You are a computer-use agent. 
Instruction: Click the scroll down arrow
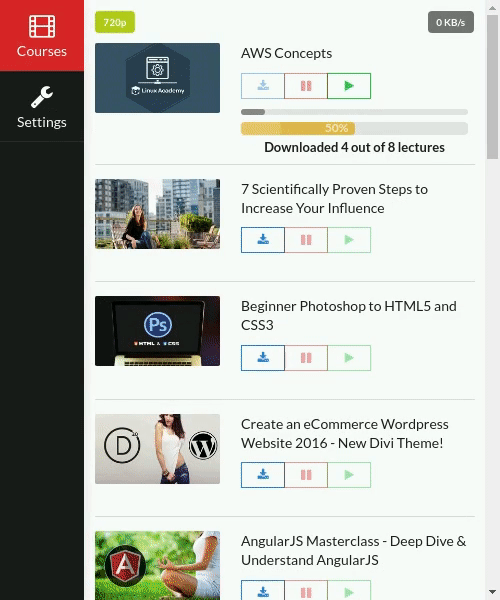tap(492, 593)
